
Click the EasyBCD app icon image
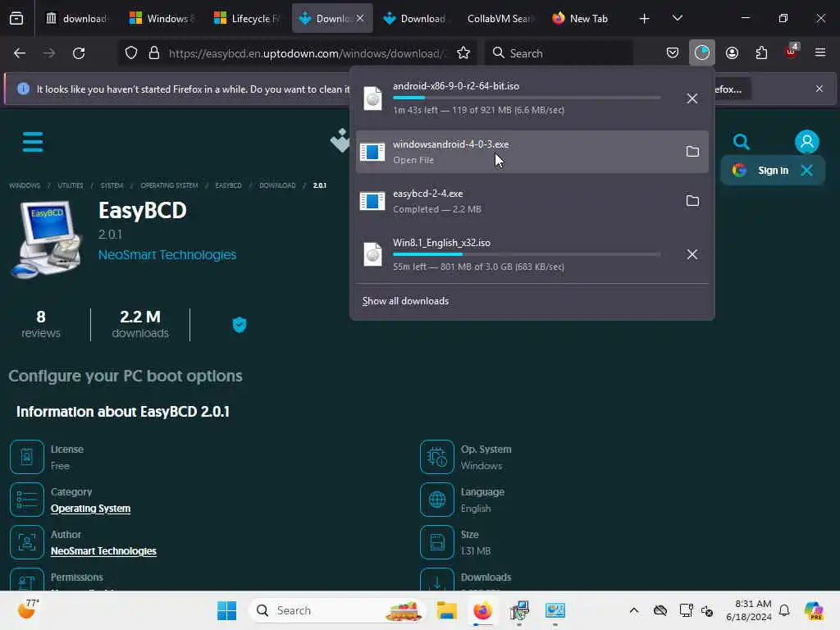[47, 240]
